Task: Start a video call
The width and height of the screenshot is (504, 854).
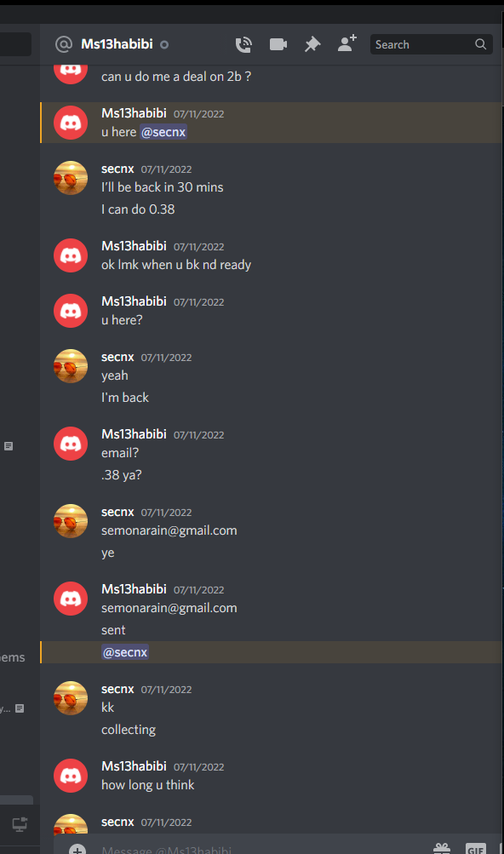Action: click(x=278, y=44)
